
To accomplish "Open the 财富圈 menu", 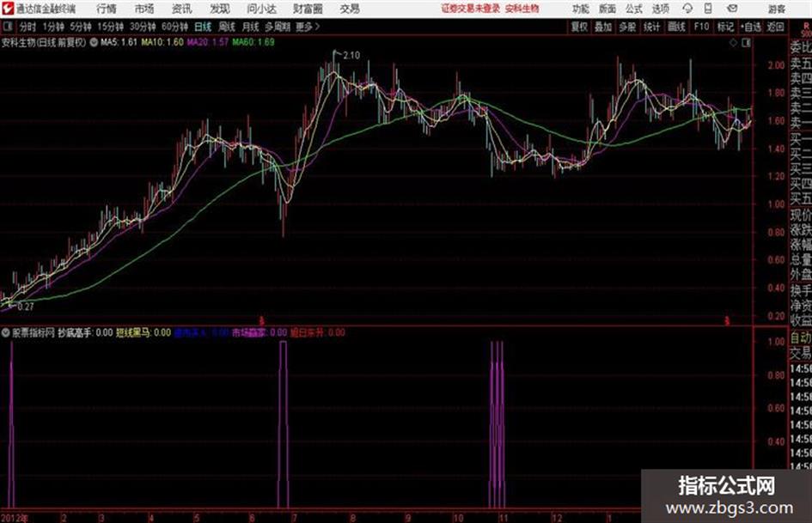I will coord(308,9).
